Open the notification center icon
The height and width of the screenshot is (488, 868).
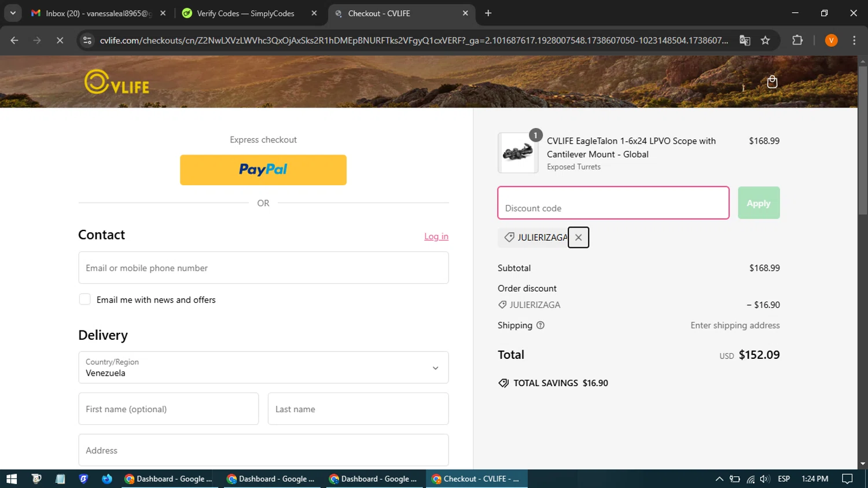847,479
